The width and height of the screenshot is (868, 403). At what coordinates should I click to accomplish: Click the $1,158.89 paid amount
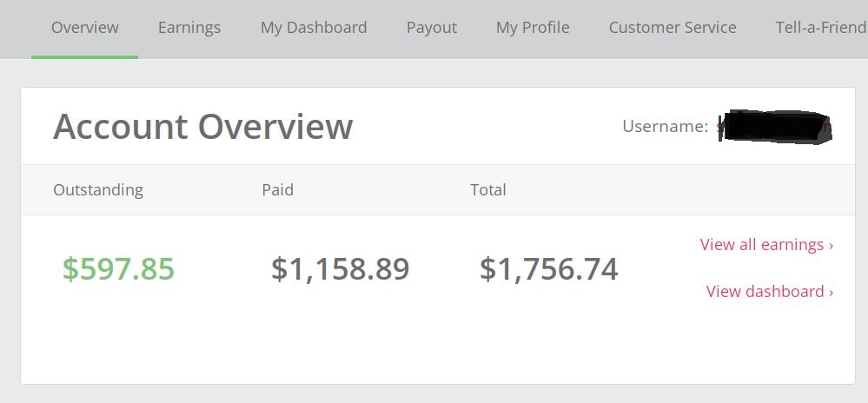[x=341, y=269]
